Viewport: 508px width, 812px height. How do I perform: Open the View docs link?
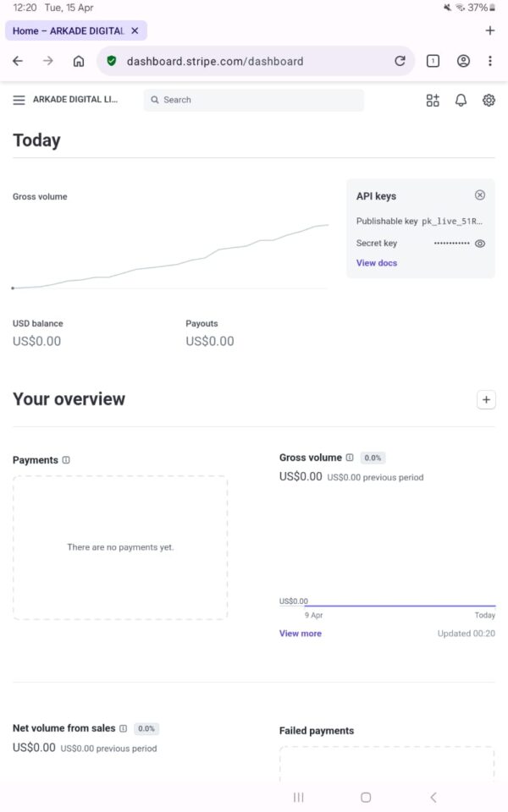[x=377, y=263]
